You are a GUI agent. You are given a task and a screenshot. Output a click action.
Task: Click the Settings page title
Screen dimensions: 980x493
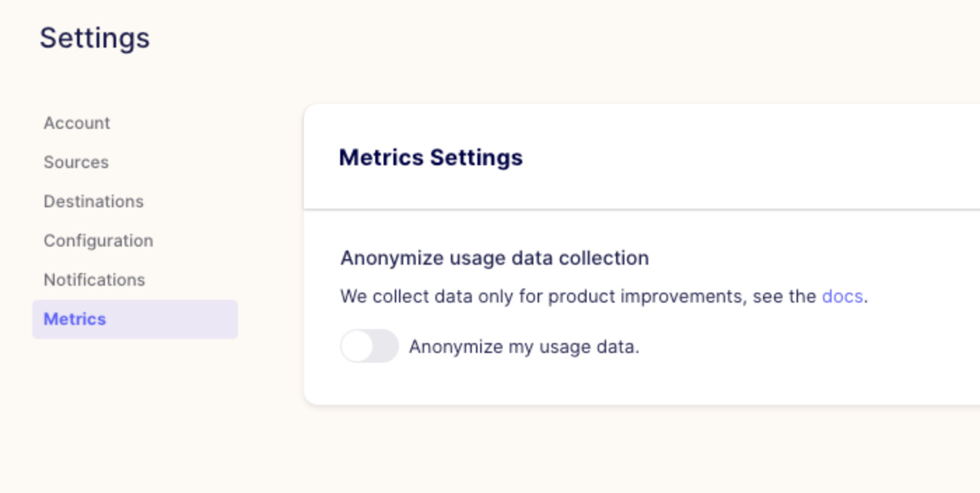pyautogui.click(x=94, y=38)
